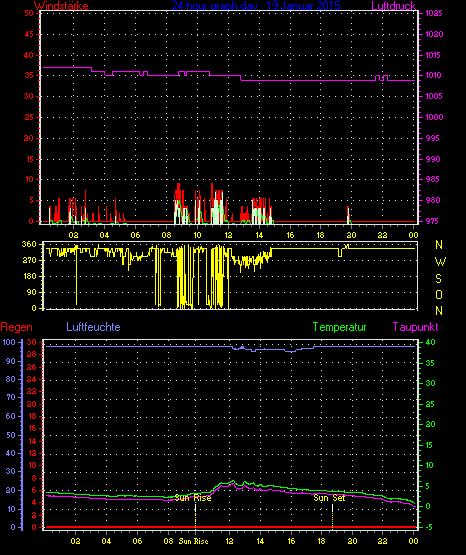Click the W wind direction letter
Viewport: 466px width, 555px height.
(x=440, y=262)
